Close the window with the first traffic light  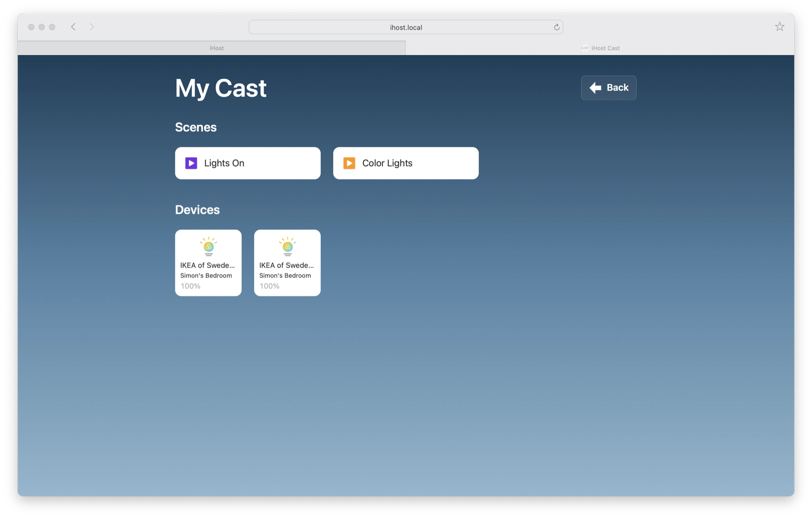click(x=31, y=27)
